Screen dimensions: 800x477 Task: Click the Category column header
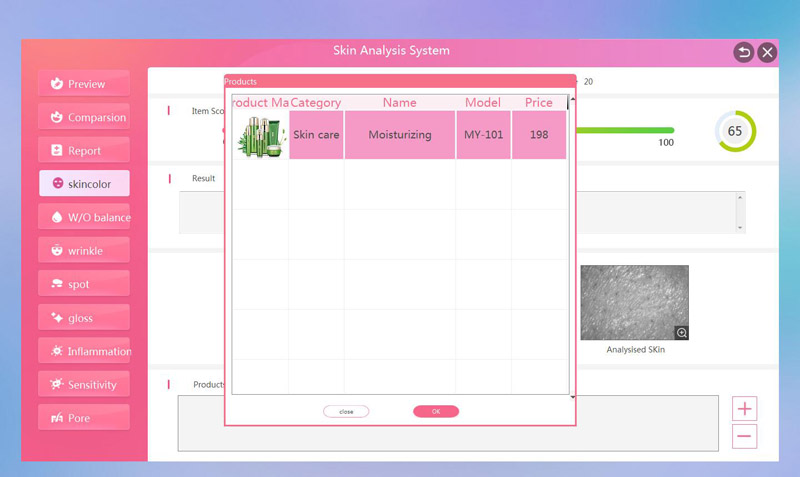(316, 103)
